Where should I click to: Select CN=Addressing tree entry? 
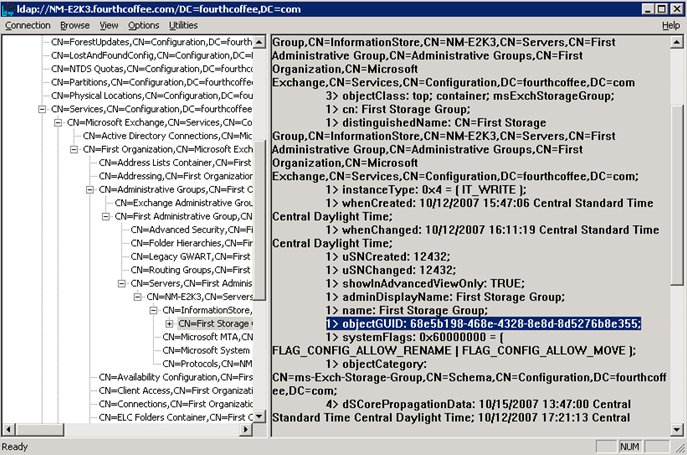[175, 176]
